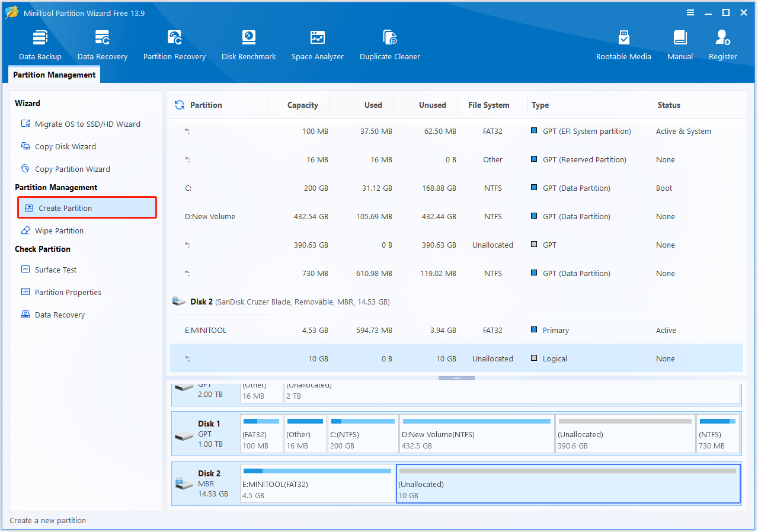Screen dimensions: 758x532
Task: Select the 730 MB NTFS partition row
Action: click(456, 273)
